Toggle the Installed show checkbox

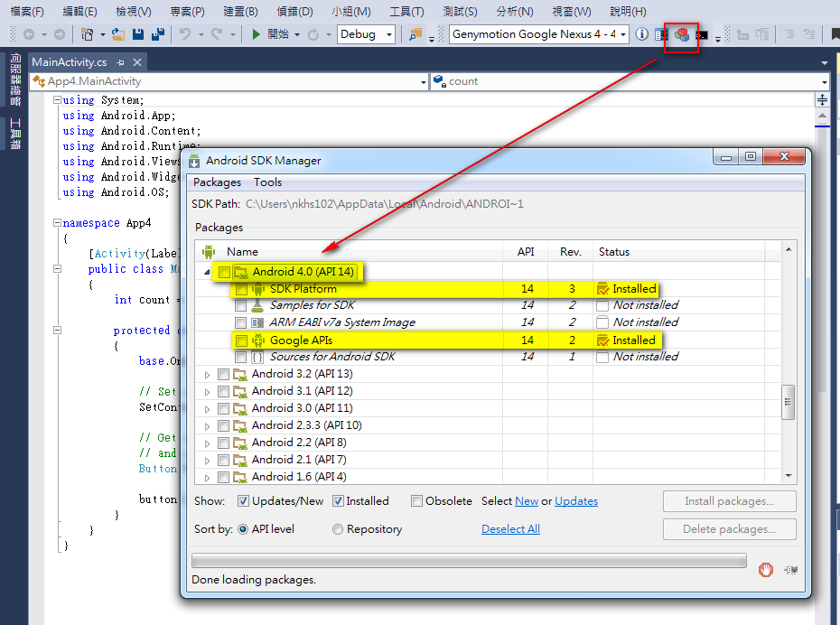(x=338, y=500)
